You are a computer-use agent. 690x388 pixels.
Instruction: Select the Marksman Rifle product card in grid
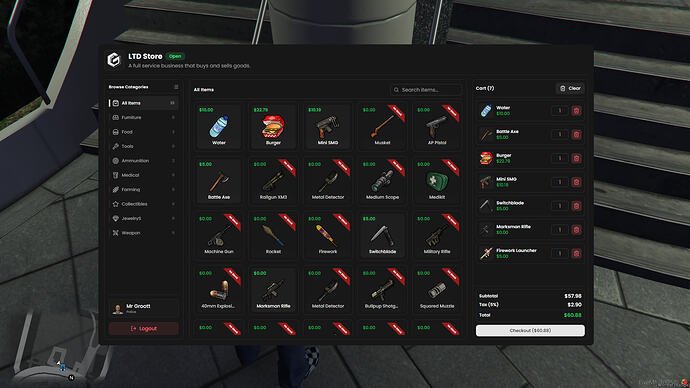coord(273,290)
